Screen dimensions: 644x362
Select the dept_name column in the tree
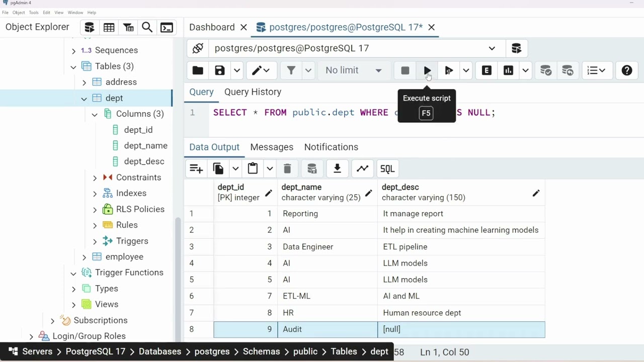click(x=146, y=146)
